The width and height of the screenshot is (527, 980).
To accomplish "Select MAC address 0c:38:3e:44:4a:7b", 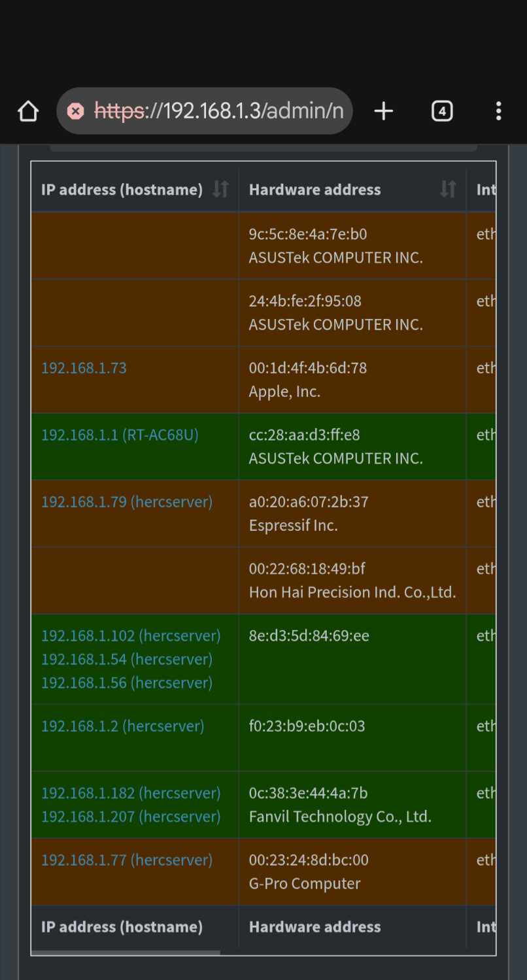I will pos(308,793).
